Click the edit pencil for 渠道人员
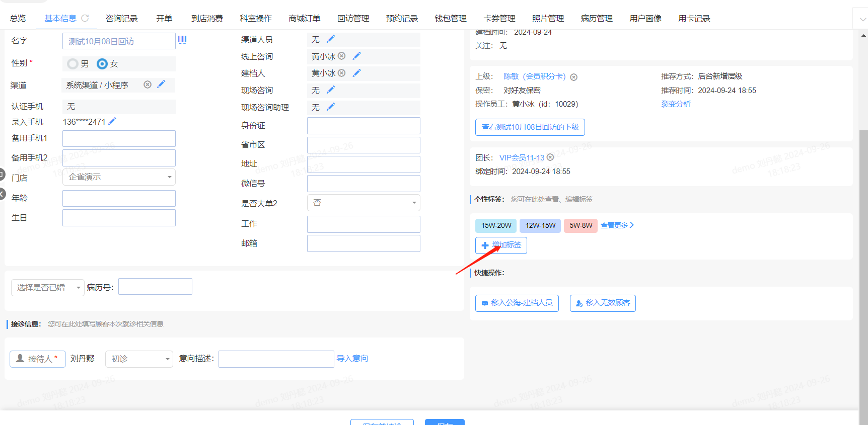 click(331, 39)
